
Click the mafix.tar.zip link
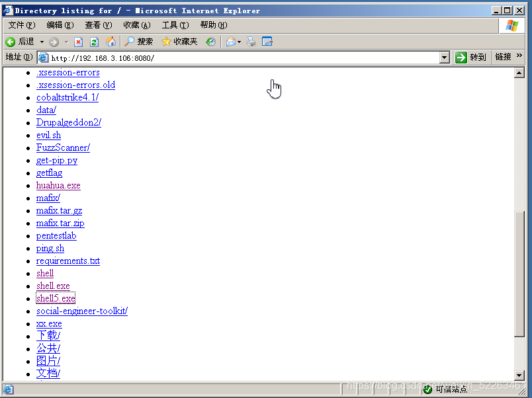[x=60, y=223]
